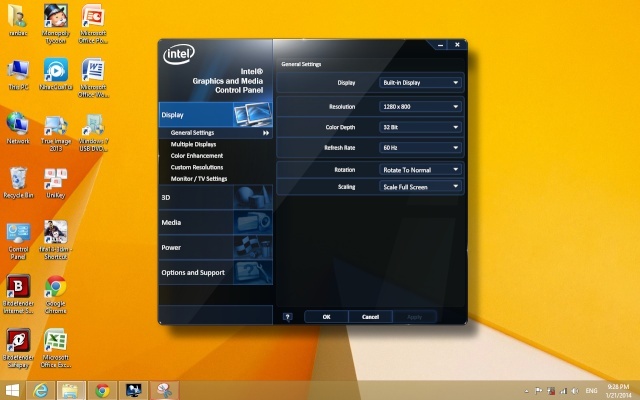Minimize the Intel control panel window
Image resolution: width=640 pixels, height=400 pixels.
coord(440,45)
